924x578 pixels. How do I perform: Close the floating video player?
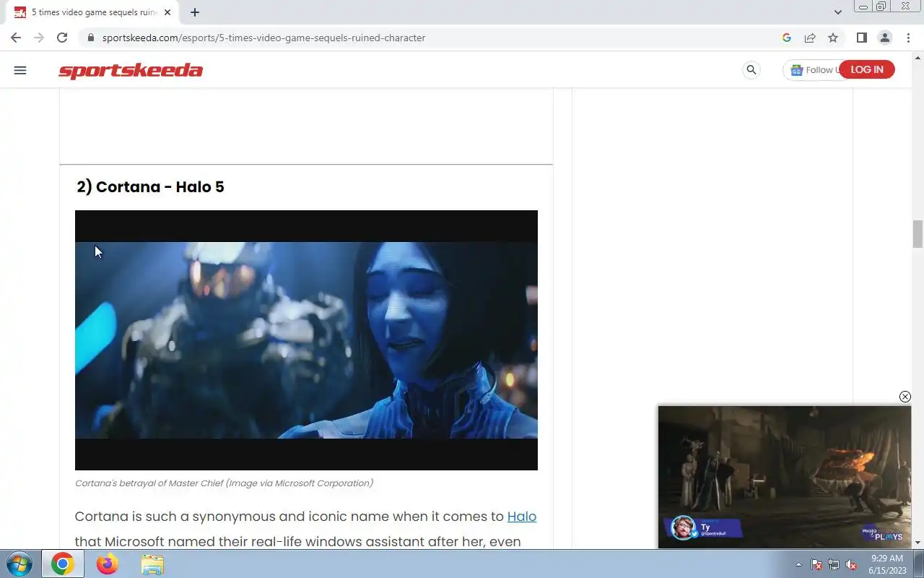pyautogui.click(x=905, y=397)
